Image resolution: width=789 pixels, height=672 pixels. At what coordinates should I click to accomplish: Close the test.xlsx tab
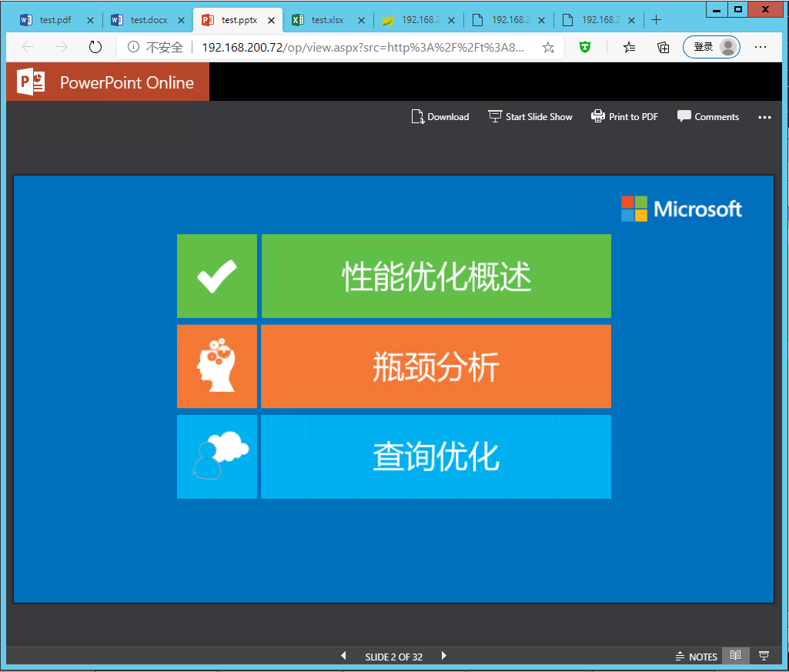pos(361,20)
